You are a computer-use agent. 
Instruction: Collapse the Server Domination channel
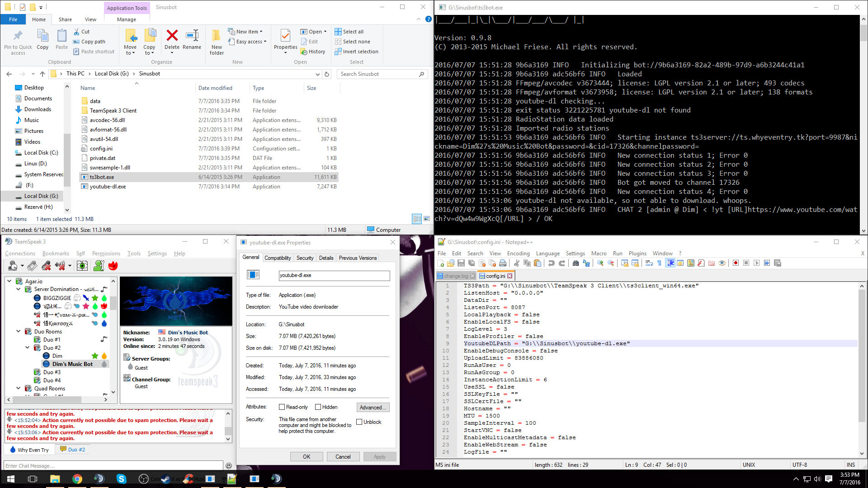pyautogui.click(x=19, y=289)
